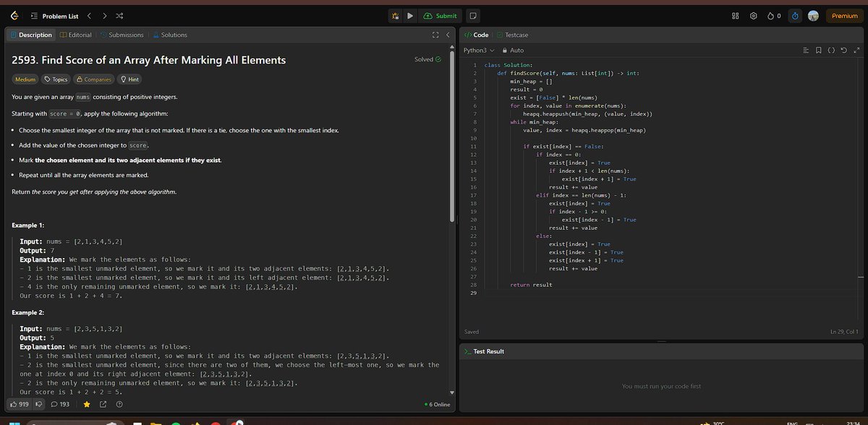The image size is (868, 425).
Task: Click the editor bookmark icon
Action: 818,51
